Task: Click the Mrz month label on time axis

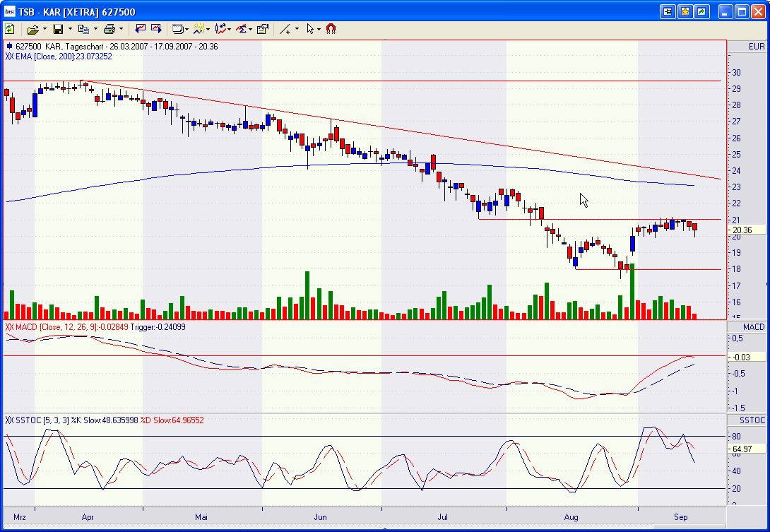Action: coord(20,517)
